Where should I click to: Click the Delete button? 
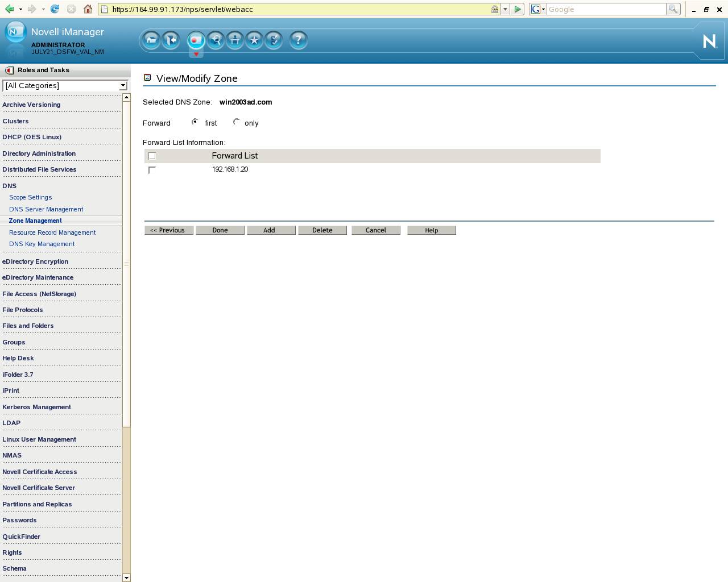pyautogui.click(x=322, y=230)
